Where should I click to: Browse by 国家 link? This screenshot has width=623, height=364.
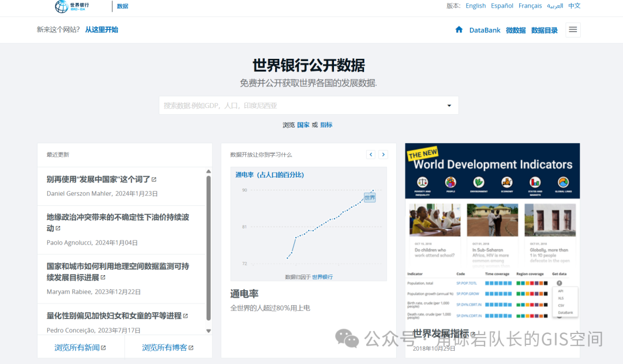point(303,125)
